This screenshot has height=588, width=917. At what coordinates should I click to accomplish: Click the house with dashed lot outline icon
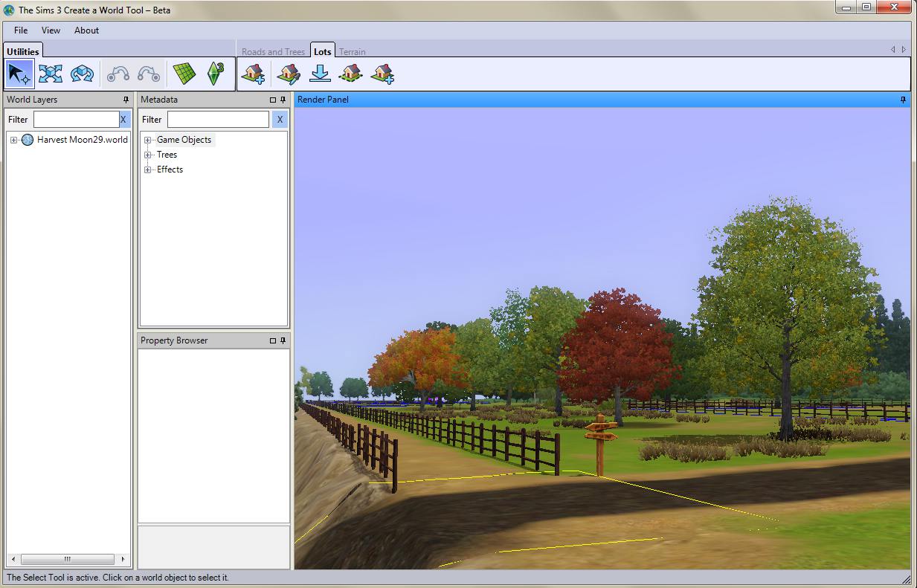[x=350, y=74]
